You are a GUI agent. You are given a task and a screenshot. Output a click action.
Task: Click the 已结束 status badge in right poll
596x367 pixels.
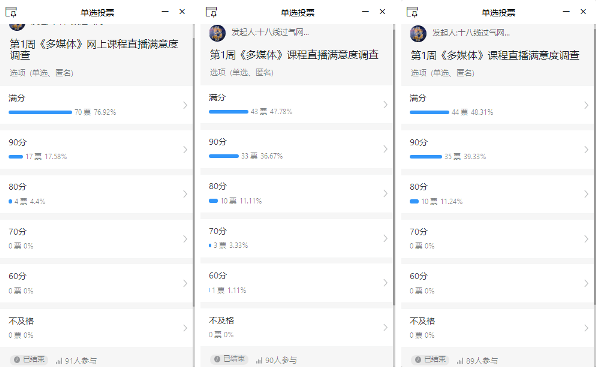pyautogui.click(x=430, y=359)
